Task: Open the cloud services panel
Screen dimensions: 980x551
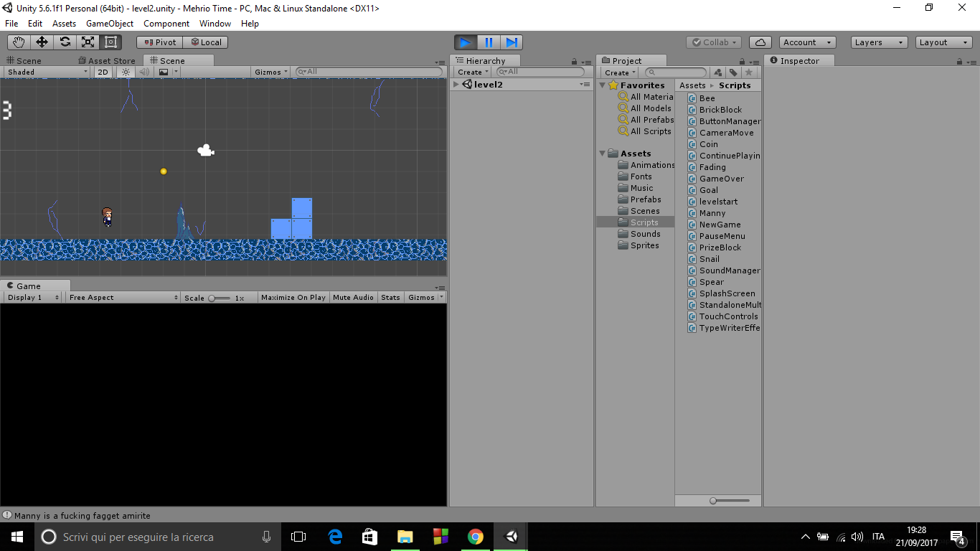Action: click(760, 42)
